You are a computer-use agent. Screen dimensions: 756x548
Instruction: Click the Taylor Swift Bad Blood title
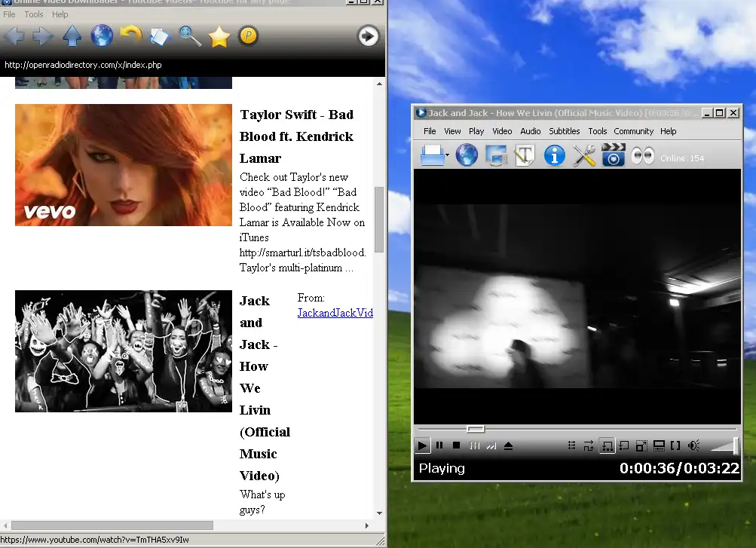coord(296,136)
